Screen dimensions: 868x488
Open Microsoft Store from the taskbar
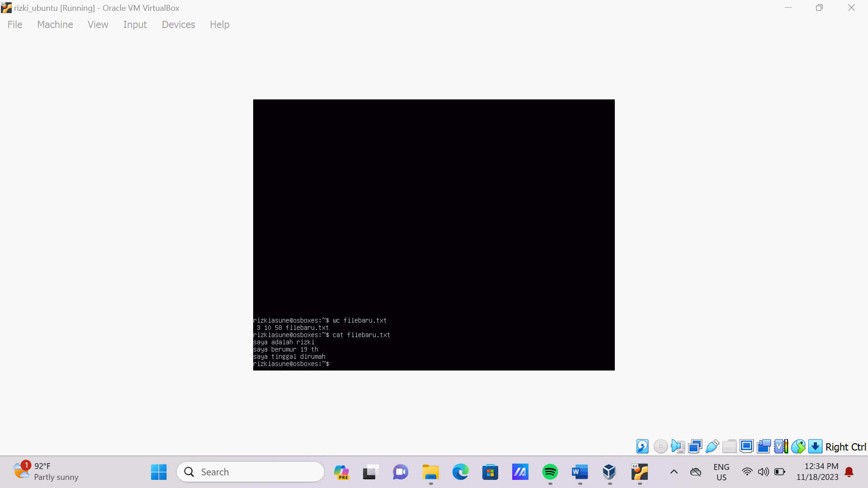490,472
